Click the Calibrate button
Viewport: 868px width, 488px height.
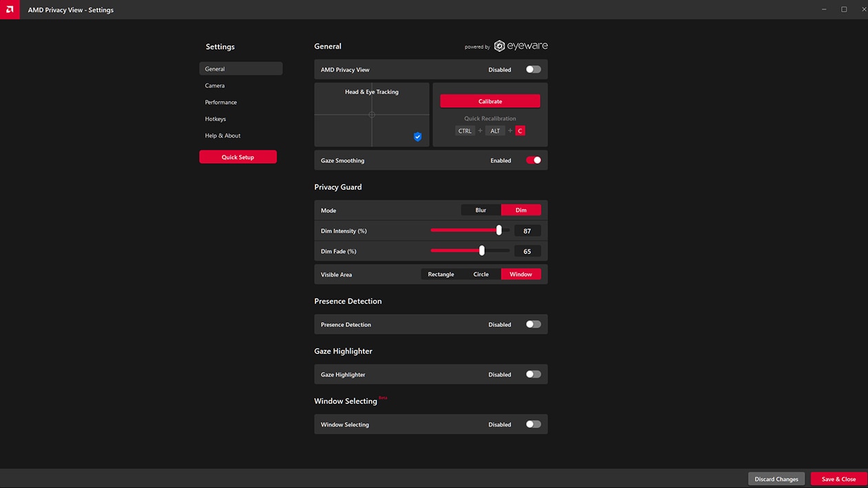pyautogui.click(x=490, y=101)
